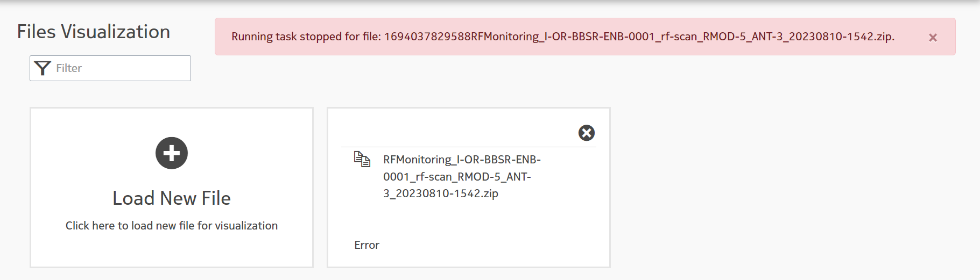Click the filename in the alert message

click(639, 37)
